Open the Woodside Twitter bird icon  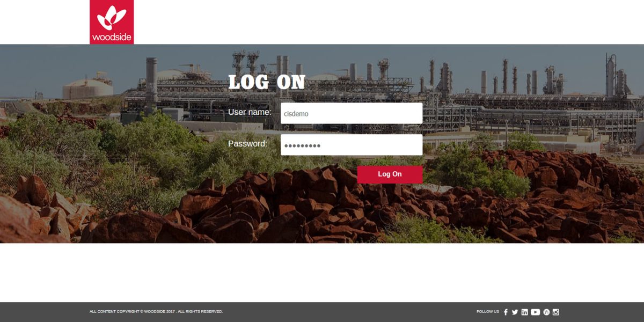(x=515, y=312)
